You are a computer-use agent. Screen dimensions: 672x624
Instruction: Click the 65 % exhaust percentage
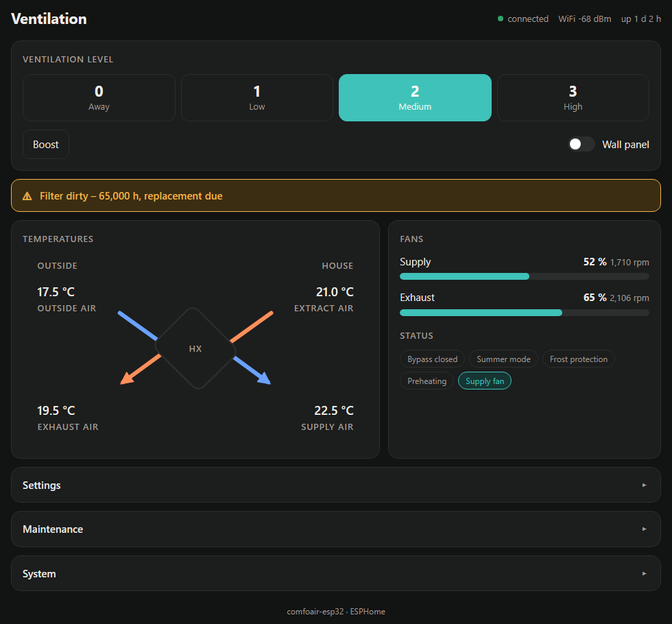pos(595,298)
